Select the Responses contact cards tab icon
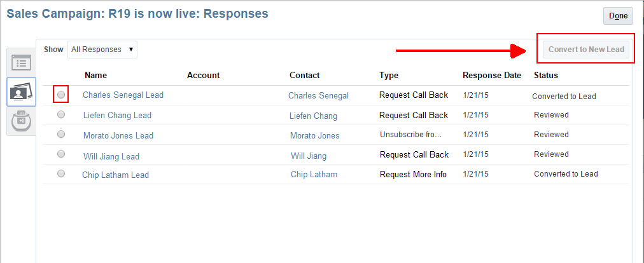 pos(21,92)
